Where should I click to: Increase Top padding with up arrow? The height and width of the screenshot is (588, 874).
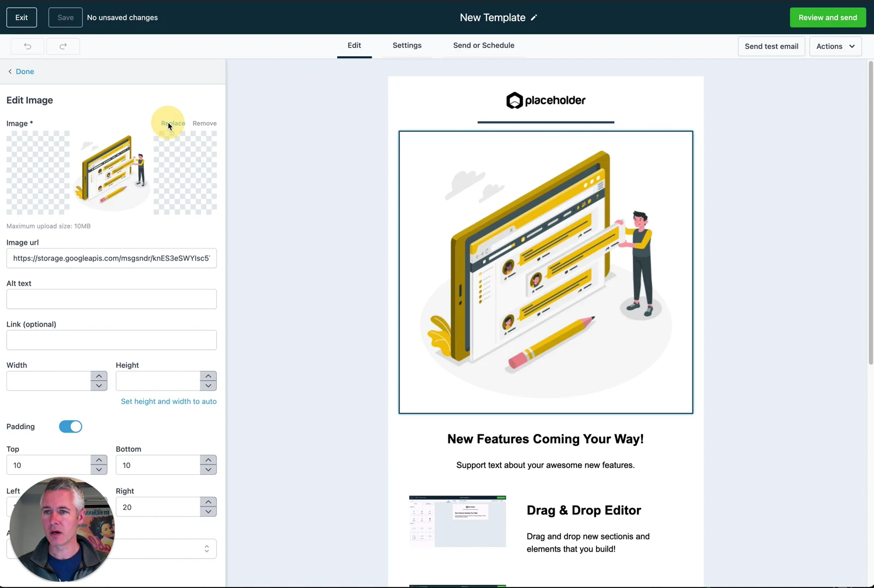coord(99,460)
